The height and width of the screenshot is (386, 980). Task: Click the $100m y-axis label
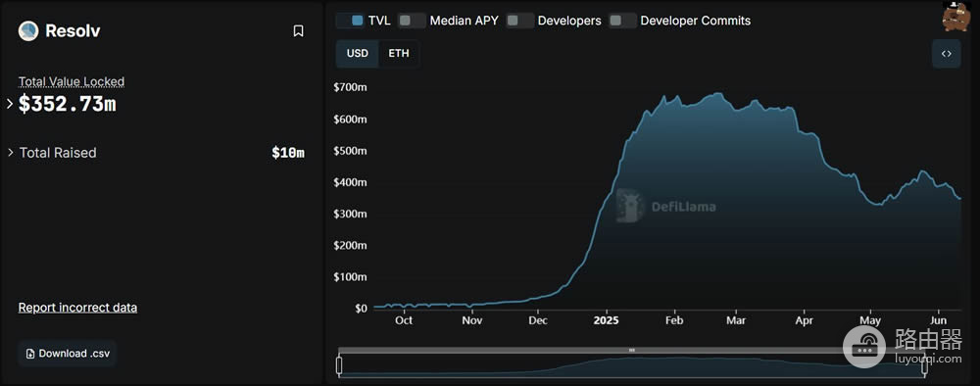click(x=350, y=276)
